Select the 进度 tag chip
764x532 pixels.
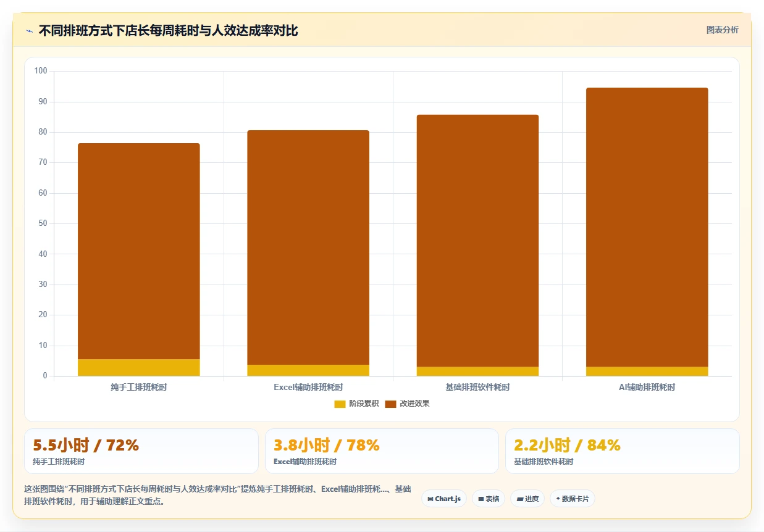tap(527, 499)
